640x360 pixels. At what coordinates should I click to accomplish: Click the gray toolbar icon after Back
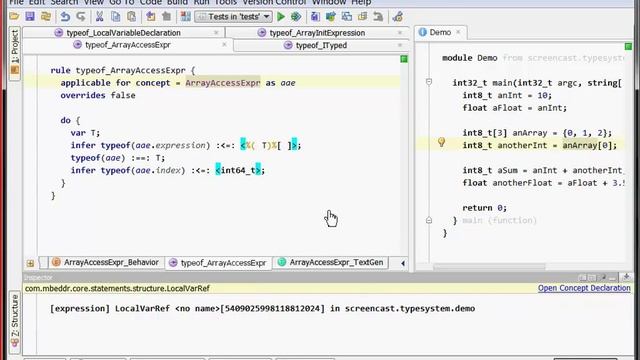tap(167, 16)
